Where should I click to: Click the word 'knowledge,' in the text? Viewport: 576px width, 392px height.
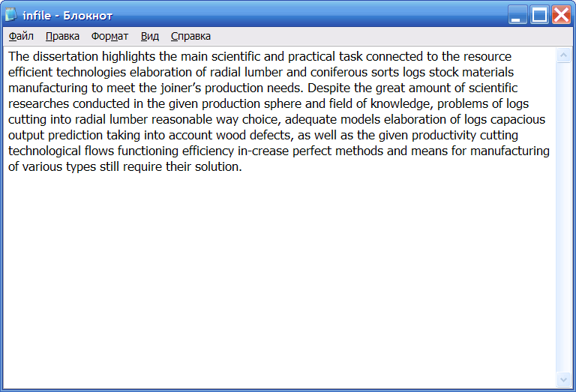(402, 104)
